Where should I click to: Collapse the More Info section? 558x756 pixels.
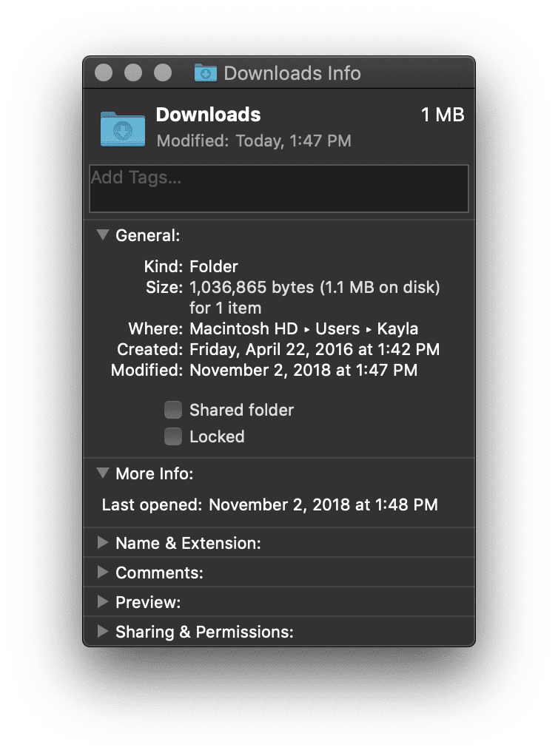pyautogui.click(x=102, y=473)
